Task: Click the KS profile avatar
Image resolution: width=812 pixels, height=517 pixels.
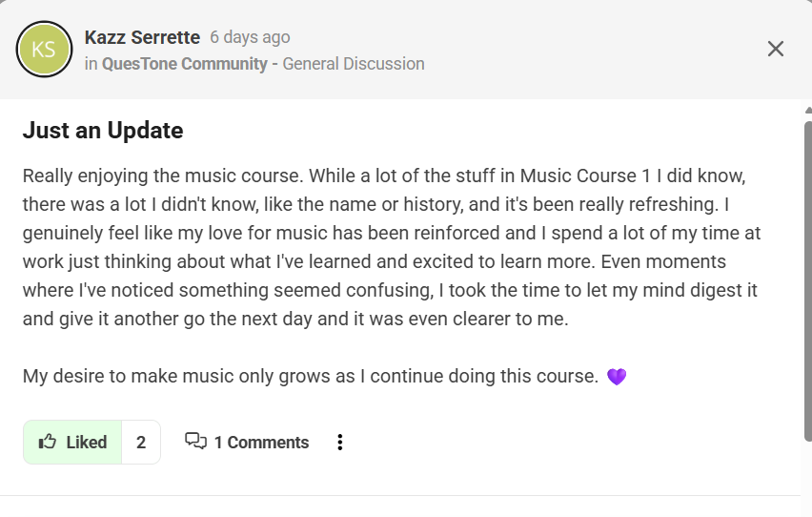Action: click(x=44, y=50)
